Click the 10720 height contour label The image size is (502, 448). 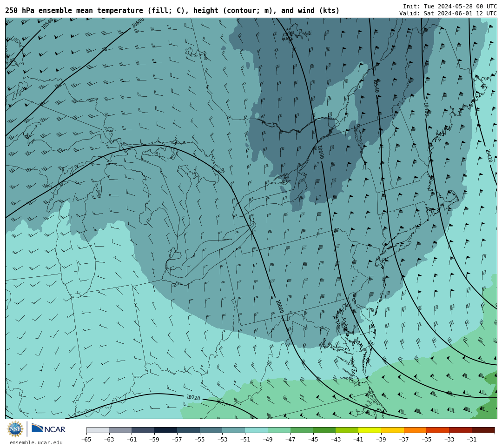pyautogui.click(x=193, y=398)
